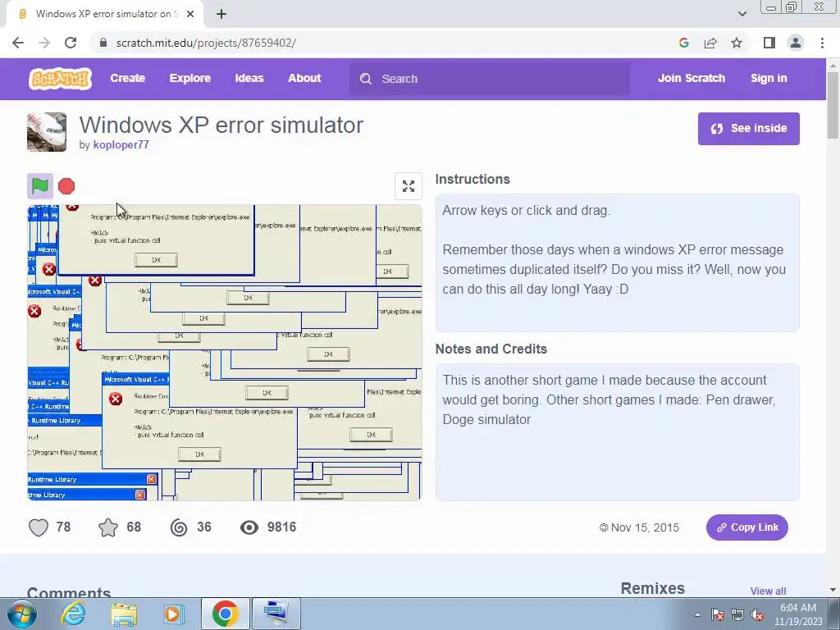
Task: Open Chrome three-dot menu
Action: (822, 43)
